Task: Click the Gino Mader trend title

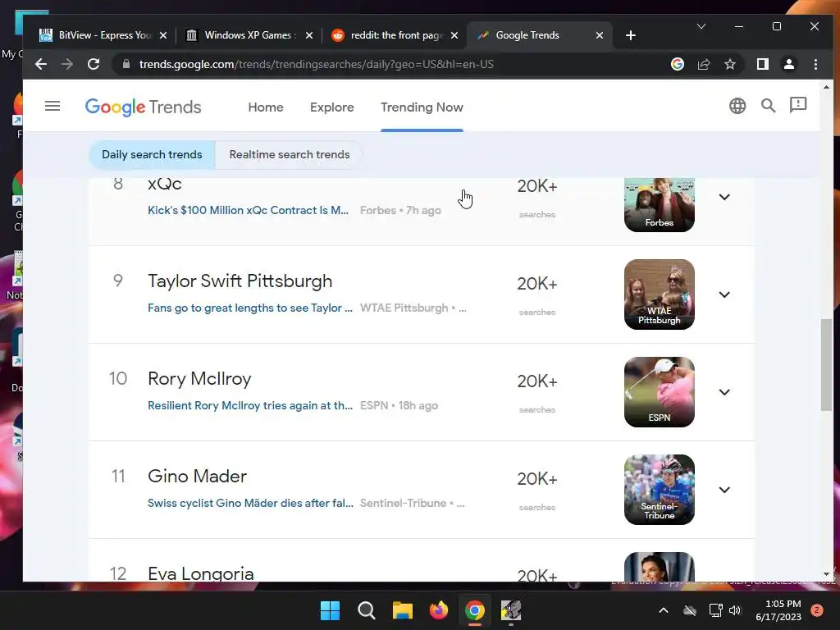Action: point(197,477)
